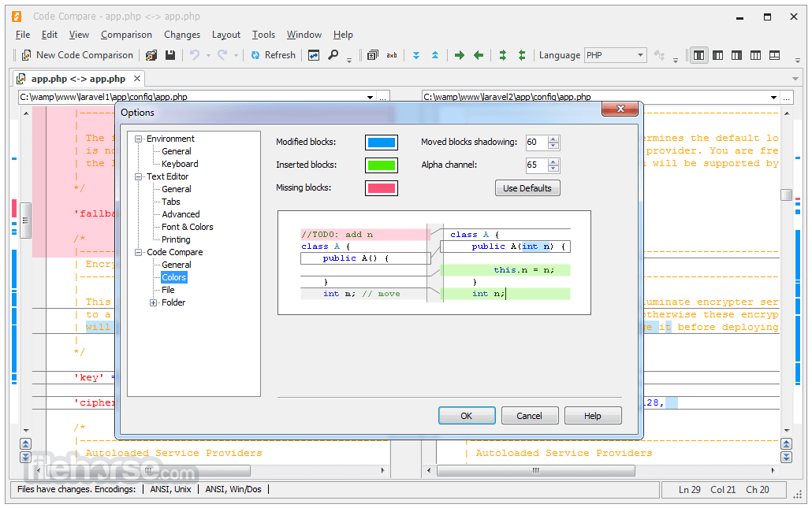Select Tabs under Text Editor
This screenshot has width=812, height=508.
[x=171, y=202]
